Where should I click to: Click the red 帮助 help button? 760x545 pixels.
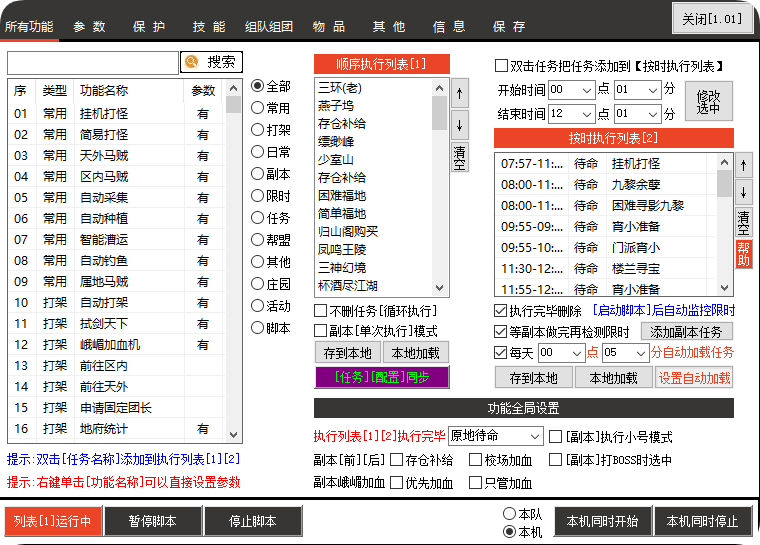click(743, 254)
